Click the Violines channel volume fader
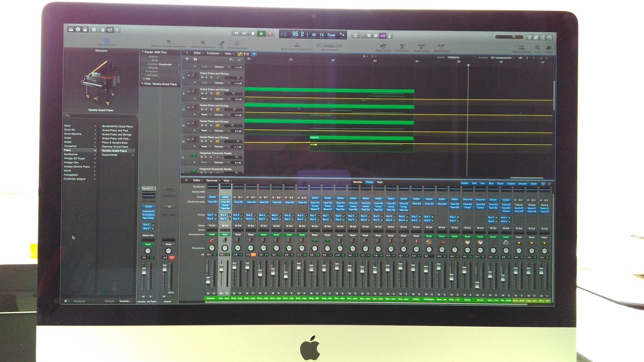644x362 pixels. pos(208,280)
